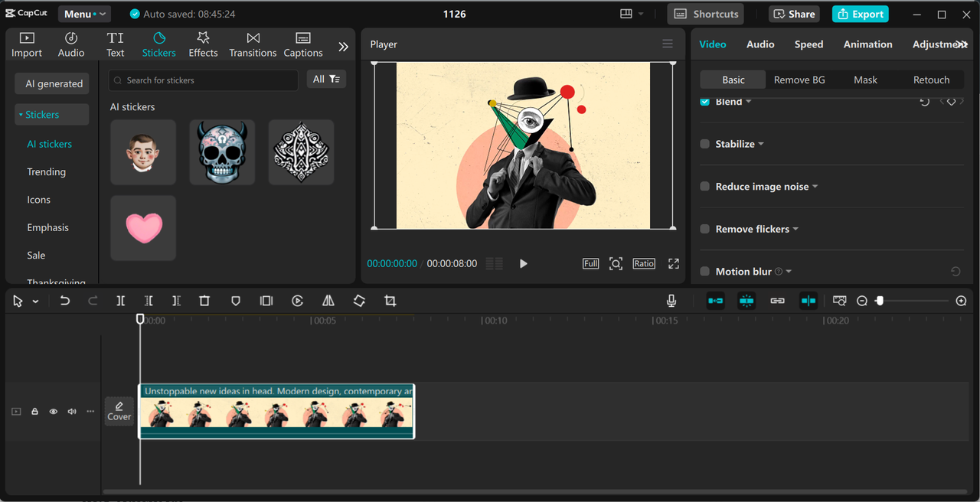Open the Motion blur help question icon
The image size is (980, 502).
pos(779,272)
